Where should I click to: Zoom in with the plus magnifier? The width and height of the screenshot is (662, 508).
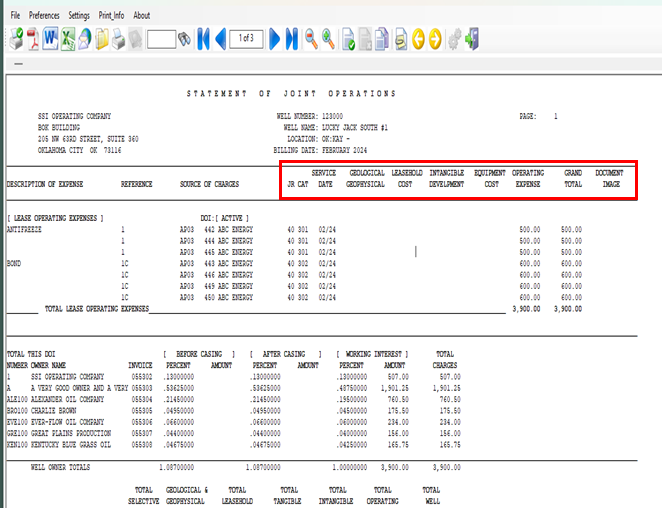pos(328,39)
